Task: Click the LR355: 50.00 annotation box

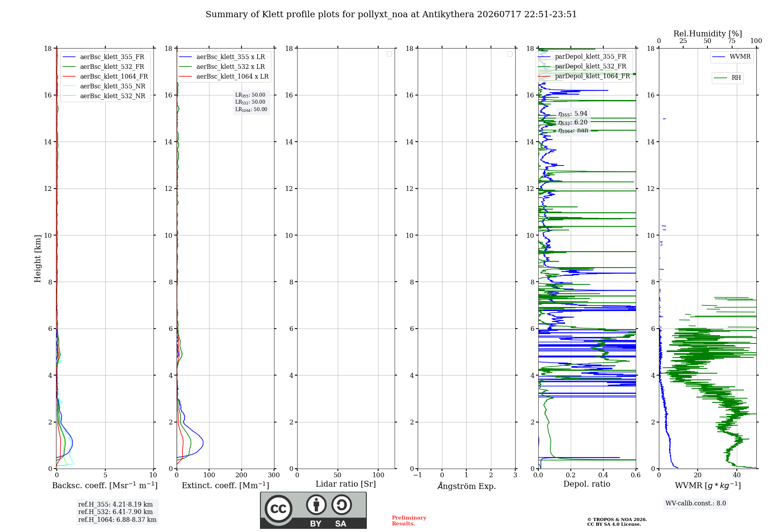Action: coord(251,102)
